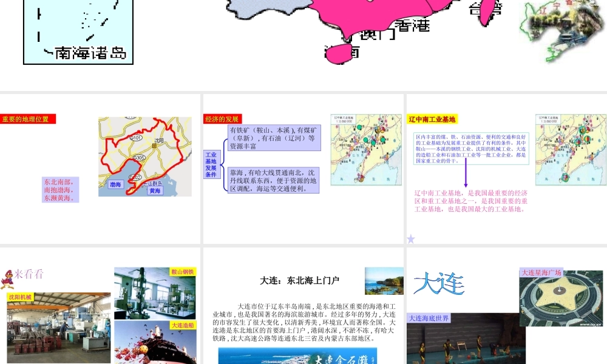Click the yellow 辽中南工业基地 title label
607x364 pixels.
432,119
